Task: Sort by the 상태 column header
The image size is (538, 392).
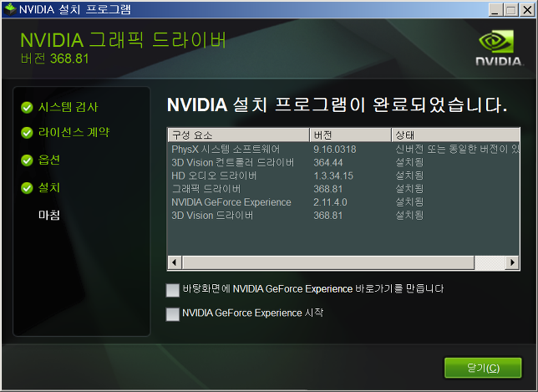Action: point(455,135)
